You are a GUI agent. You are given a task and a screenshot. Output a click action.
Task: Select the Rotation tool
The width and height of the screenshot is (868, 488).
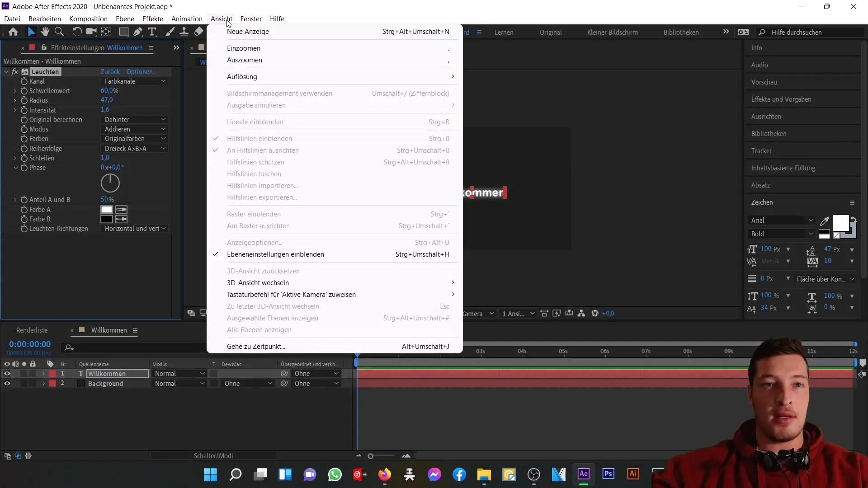pos(77,32)
